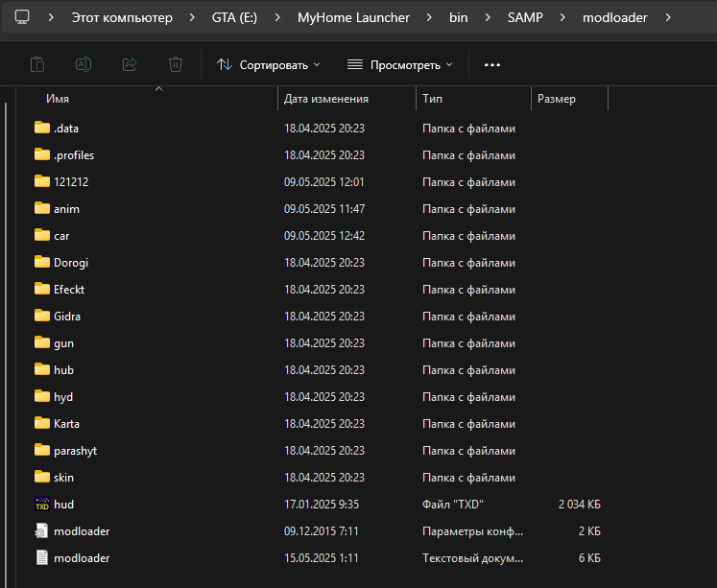Viewport: 717px width, 588px height.
Task: Click the .data folder icon
Action: click(42, 128)
